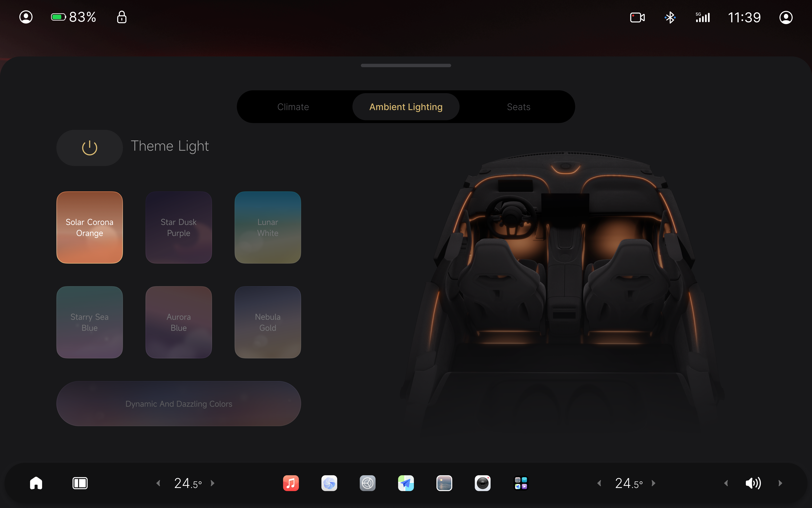Screen dimensions: 812x508
Task: Switch to the Climate tab
Action: tap(293, 107)
